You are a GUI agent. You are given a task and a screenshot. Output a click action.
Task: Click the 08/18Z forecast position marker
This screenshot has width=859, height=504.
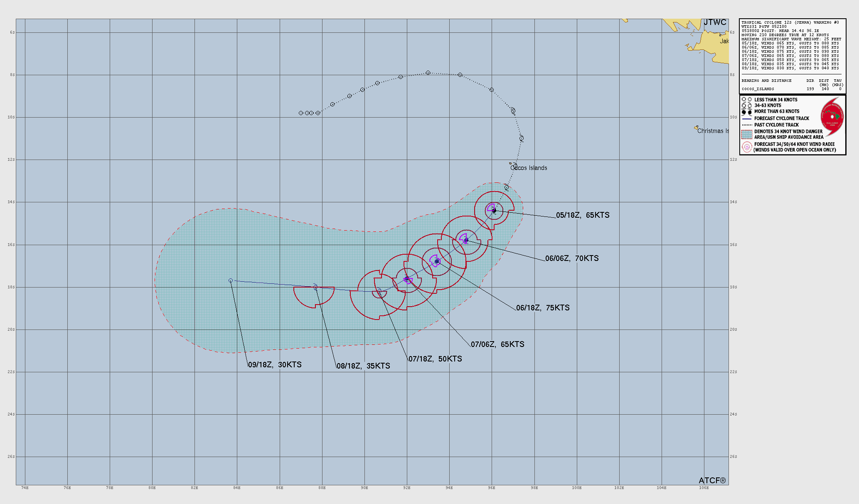click(x=315, y=287)
